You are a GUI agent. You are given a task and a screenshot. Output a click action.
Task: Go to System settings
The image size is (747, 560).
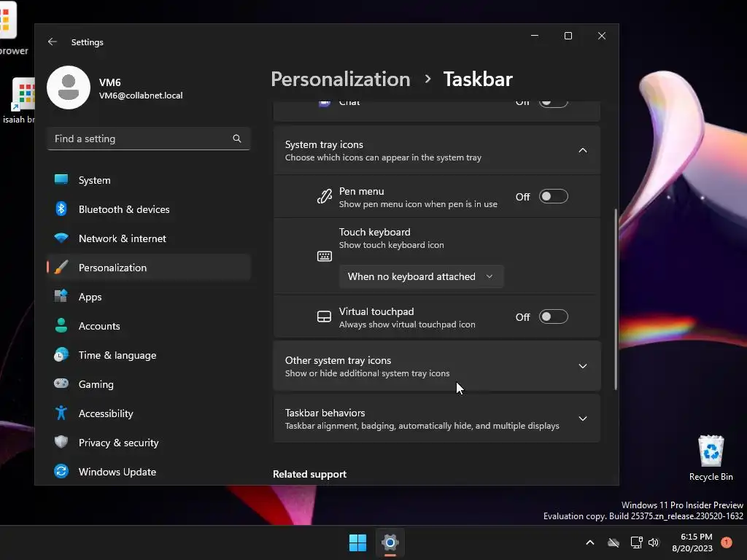coord(149,180)
